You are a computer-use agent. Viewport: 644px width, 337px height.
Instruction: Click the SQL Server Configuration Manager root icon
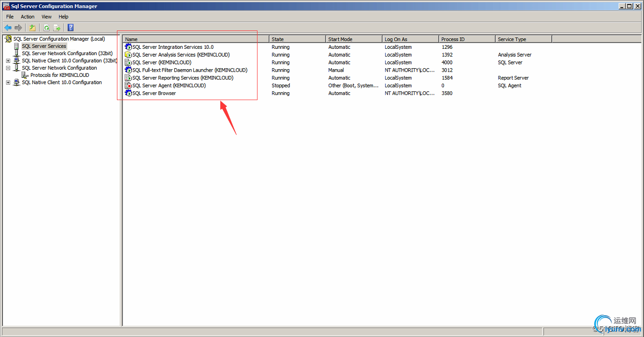8,39
